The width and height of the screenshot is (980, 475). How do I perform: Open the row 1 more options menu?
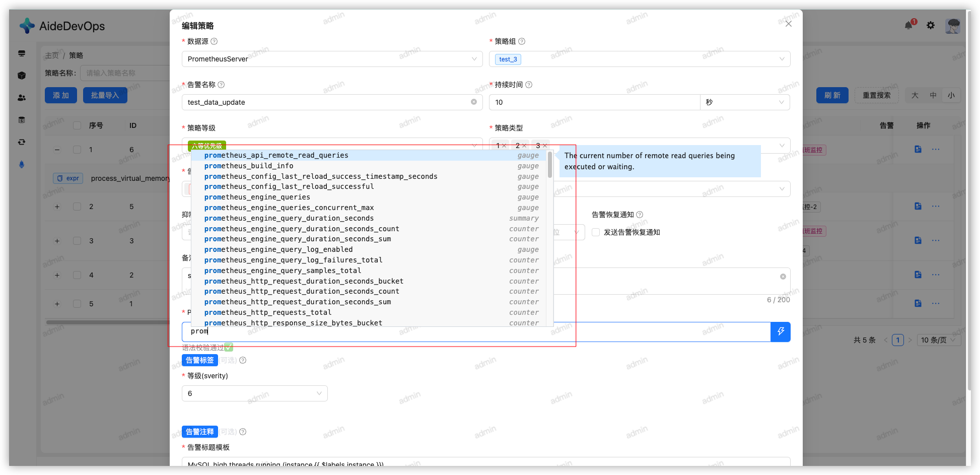pos(936,149)
